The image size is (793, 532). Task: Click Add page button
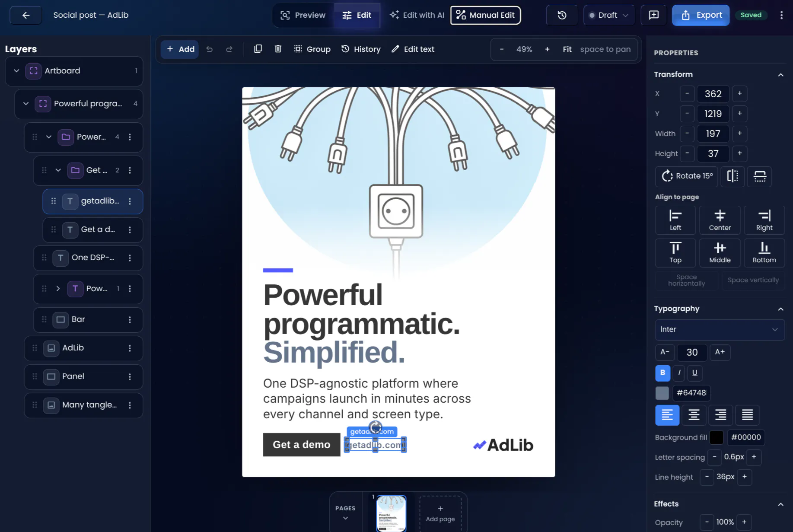pyautogui.click(x=440, y=513)
